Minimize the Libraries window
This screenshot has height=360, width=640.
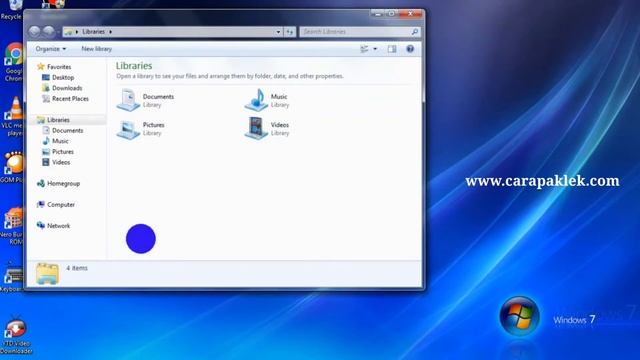(377, 14)
